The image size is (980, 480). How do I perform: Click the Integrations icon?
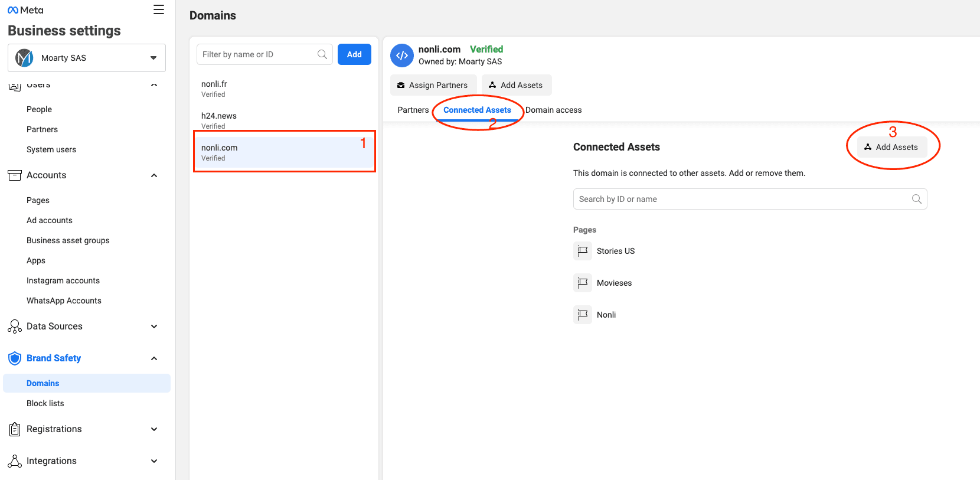click(15, 461)
